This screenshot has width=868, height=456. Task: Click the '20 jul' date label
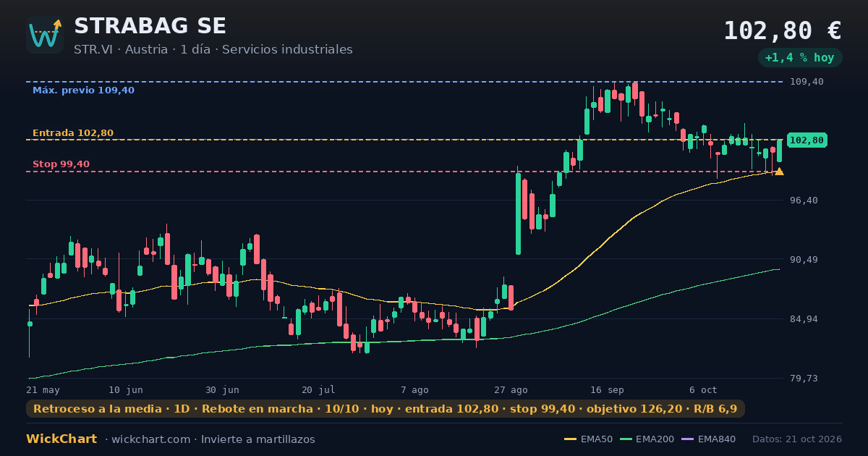coord(318,390)
